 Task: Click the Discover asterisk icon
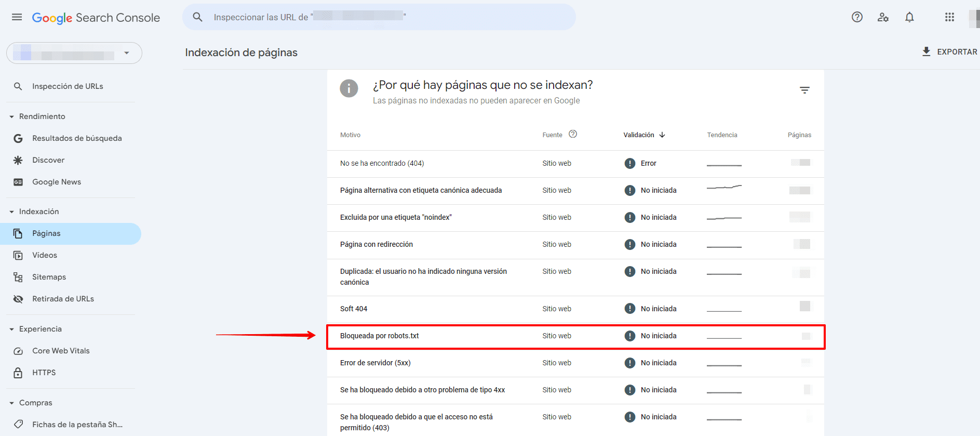[x=18, y=160]
